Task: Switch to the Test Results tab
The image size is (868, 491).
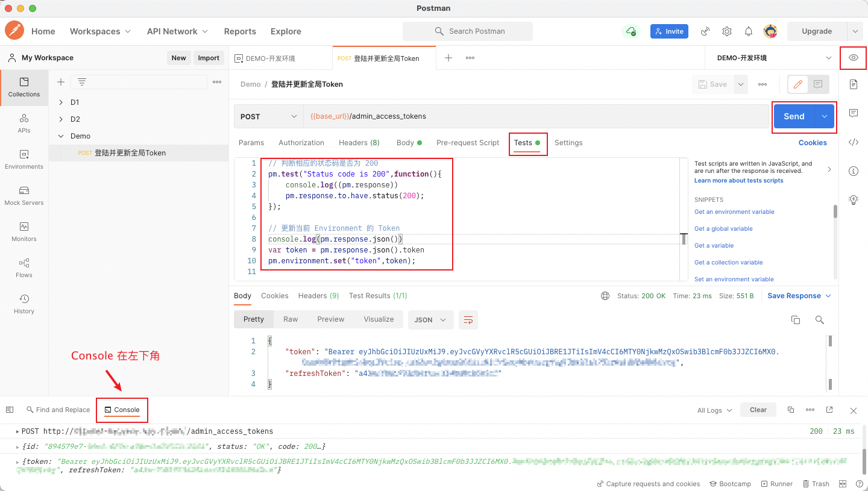Action: [x=378, y=296]
